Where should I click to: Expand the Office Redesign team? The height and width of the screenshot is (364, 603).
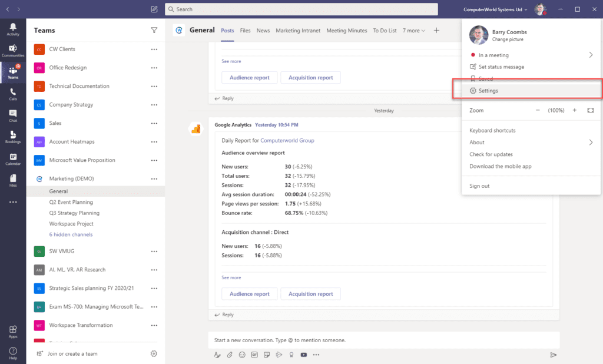68,68
